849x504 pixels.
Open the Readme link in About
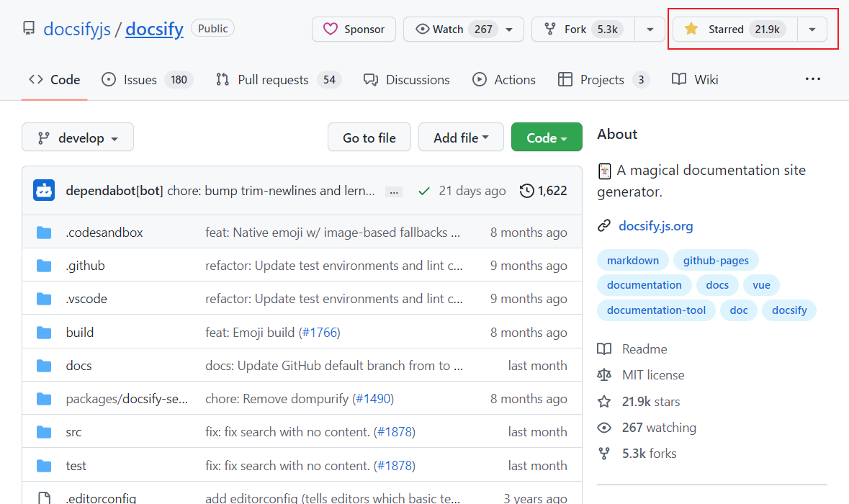[x=632, y=348]
